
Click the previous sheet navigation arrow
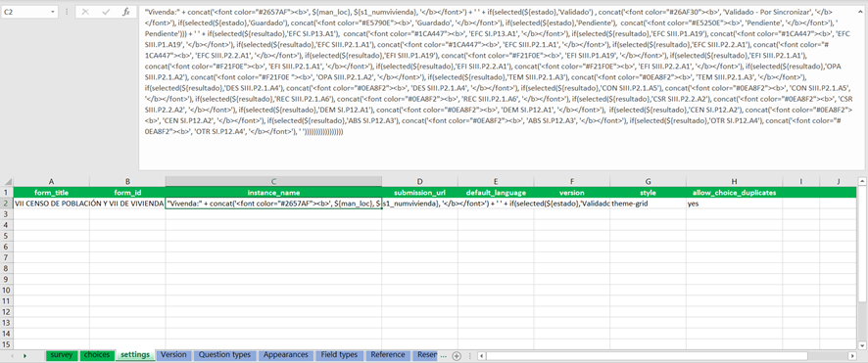point(11,356)
